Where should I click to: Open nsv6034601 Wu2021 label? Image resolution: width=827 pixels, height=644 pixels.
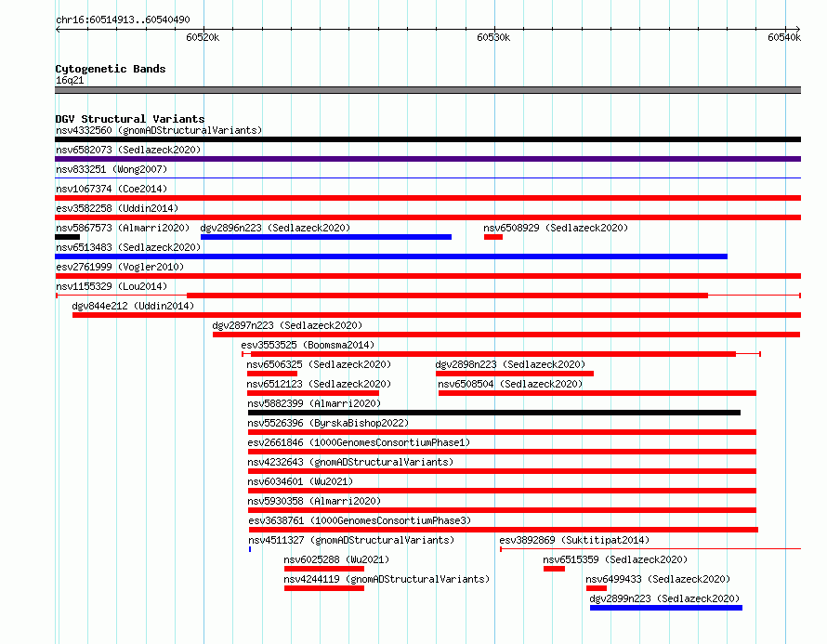pyautogui.click(x=300, y=481)
